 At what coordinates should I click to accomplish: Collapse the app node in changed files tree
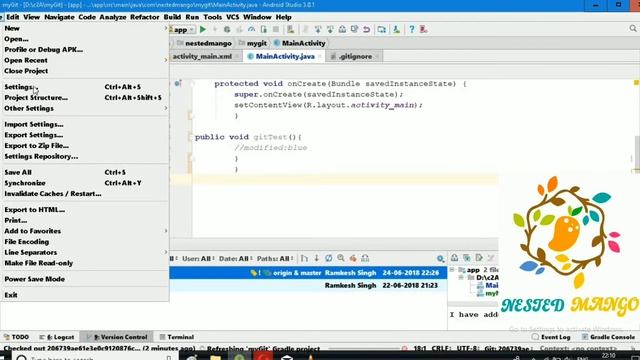tap(452, 270)
